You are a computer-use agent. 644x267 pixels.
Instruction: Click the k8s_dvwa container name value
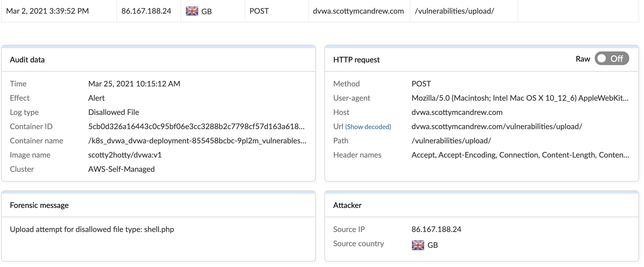[197, 141]
